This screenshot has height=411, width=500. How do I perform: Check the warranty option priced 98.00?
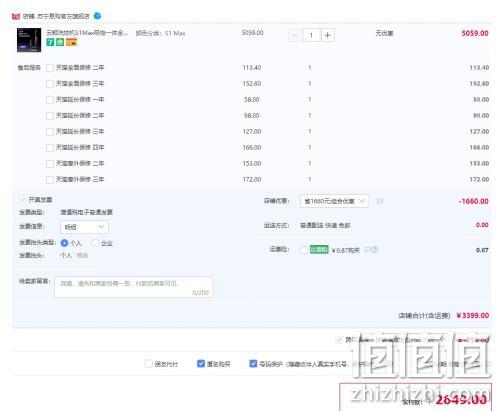click(x=50, y=116)
